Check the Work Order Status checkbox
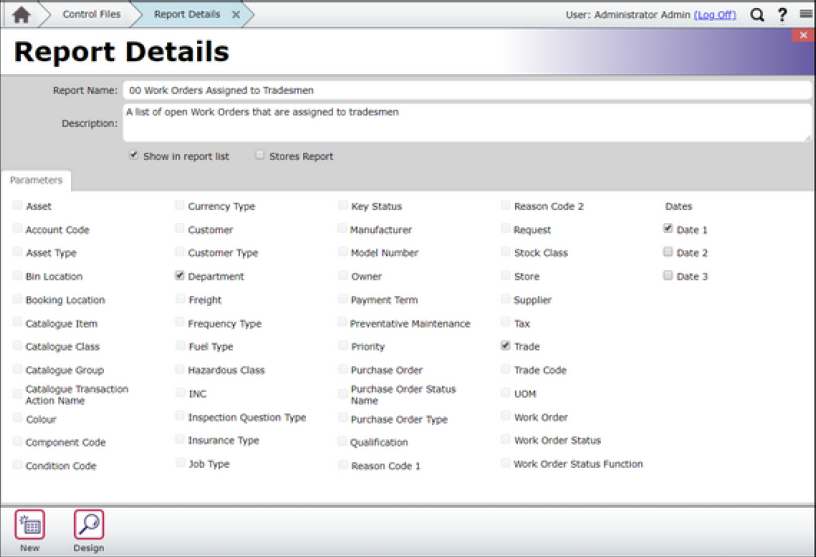 pyautogui.click(x=506, y=440)
